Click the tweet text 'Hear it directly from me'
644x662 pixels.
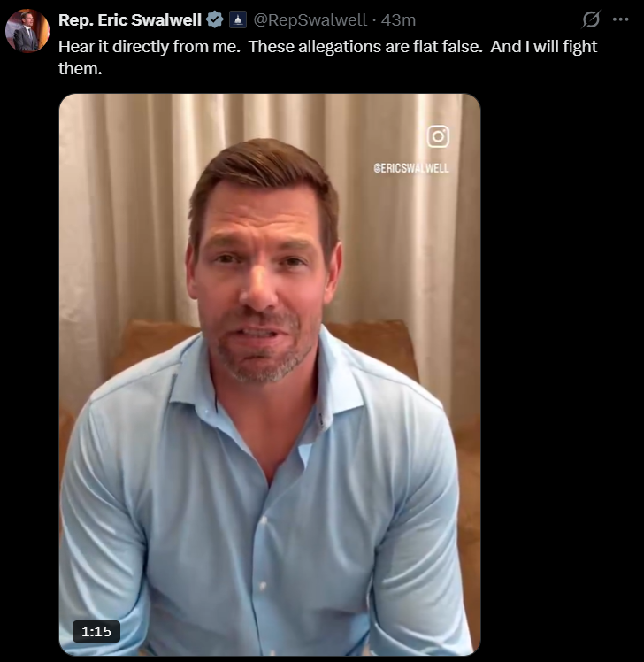click(149, 46)
